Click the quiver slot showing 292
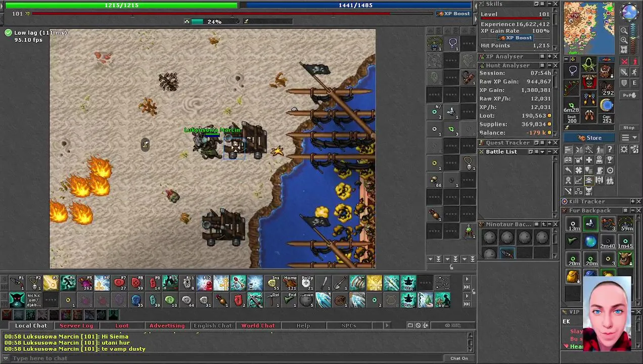Screen dimensions: 643x364 point(607,89)
